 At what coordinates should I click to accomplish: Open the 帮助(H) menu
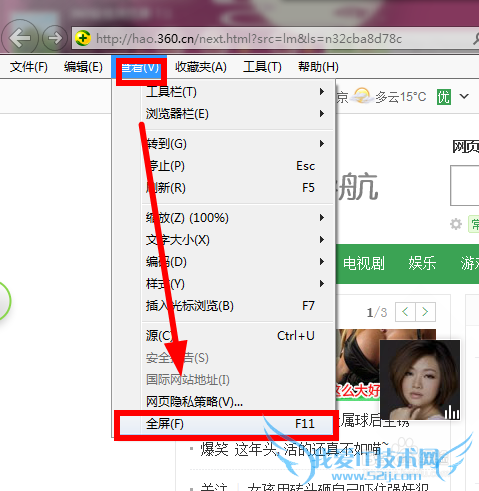click(x=318, y=67)
